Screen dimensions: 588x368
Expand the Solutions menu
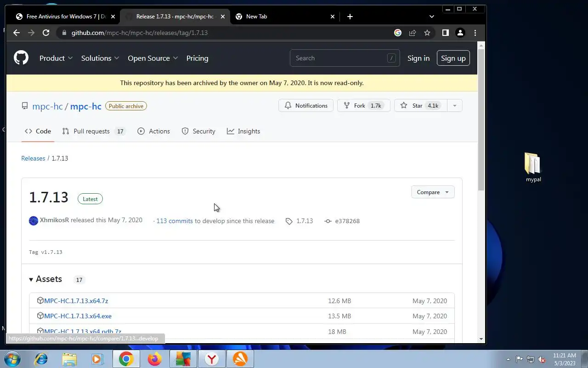pos(100,58)
